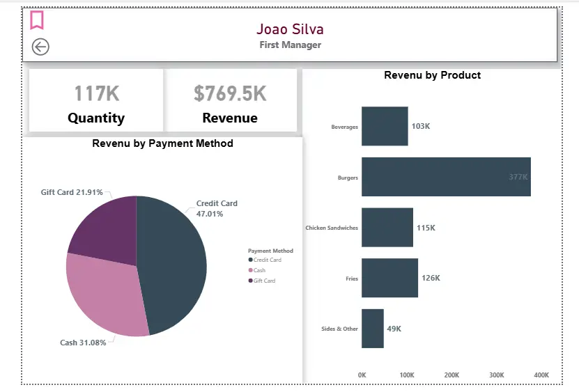Select the Beverages bar in the chart

385,126
